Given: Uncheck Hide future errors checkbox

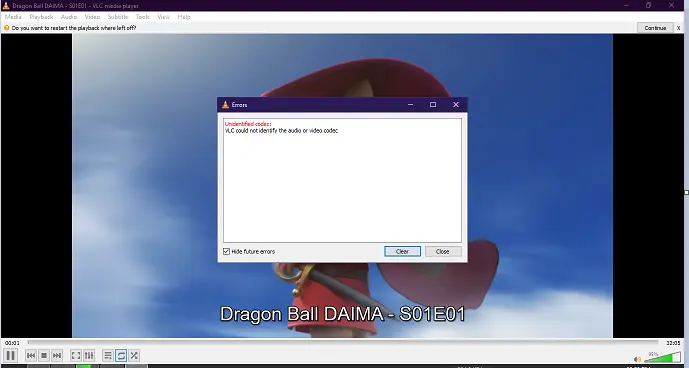Looking at the screenshot, I should (226, 251).
